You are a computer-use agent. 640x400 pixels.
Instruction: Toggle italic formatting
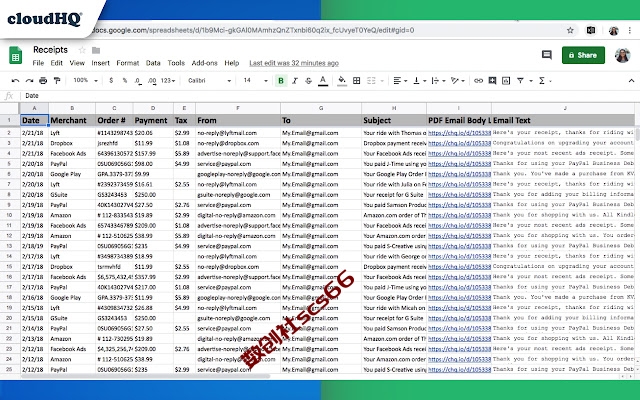[x=295, y=81]
